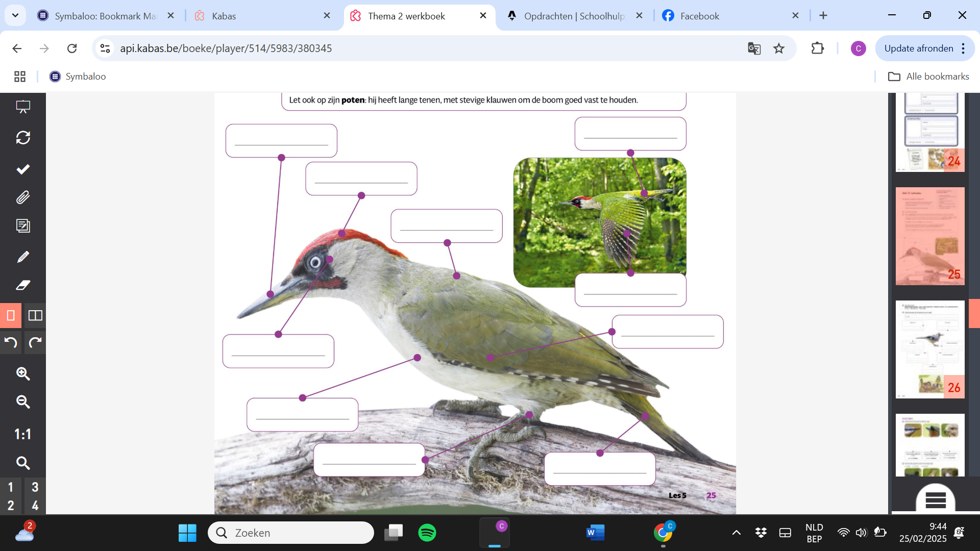Open the Chrome extensions puzzle menu
The image size is (980, 551).
point(818,48)
